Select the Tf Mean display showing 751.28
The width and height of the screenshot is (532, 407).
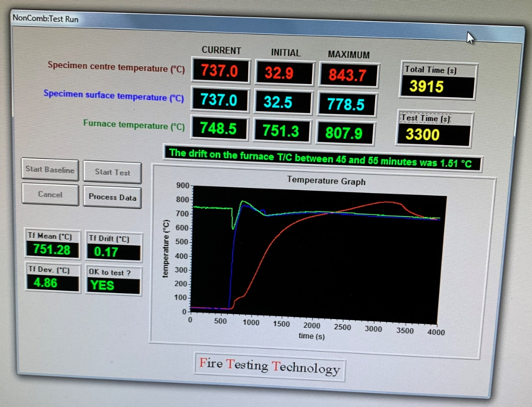51,249
